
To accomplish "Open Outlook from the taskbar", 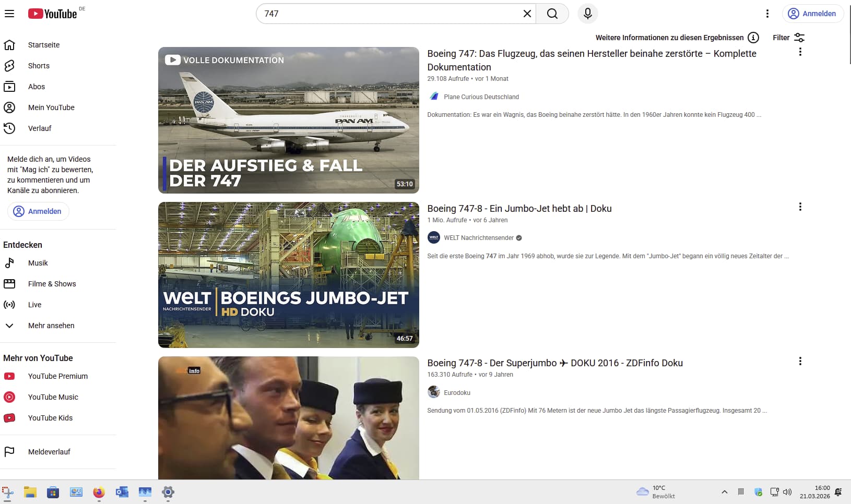I will (x=122, y=492).
